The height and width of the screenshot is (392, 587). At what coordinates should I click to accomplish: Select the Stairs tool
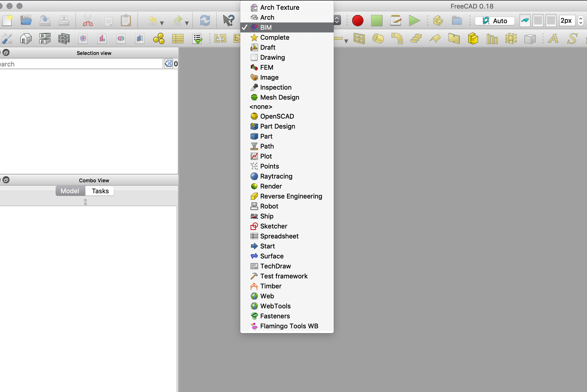(x=416, y=39)
